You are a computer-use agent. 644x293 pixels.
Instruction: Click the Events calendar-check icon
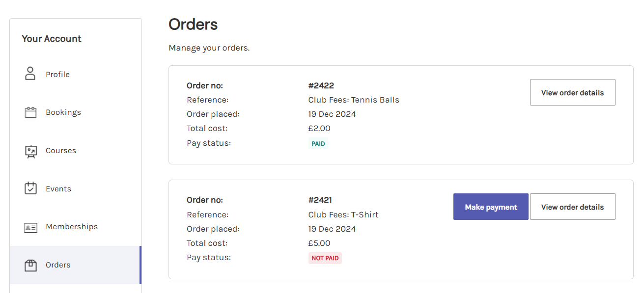coord(30,188)
